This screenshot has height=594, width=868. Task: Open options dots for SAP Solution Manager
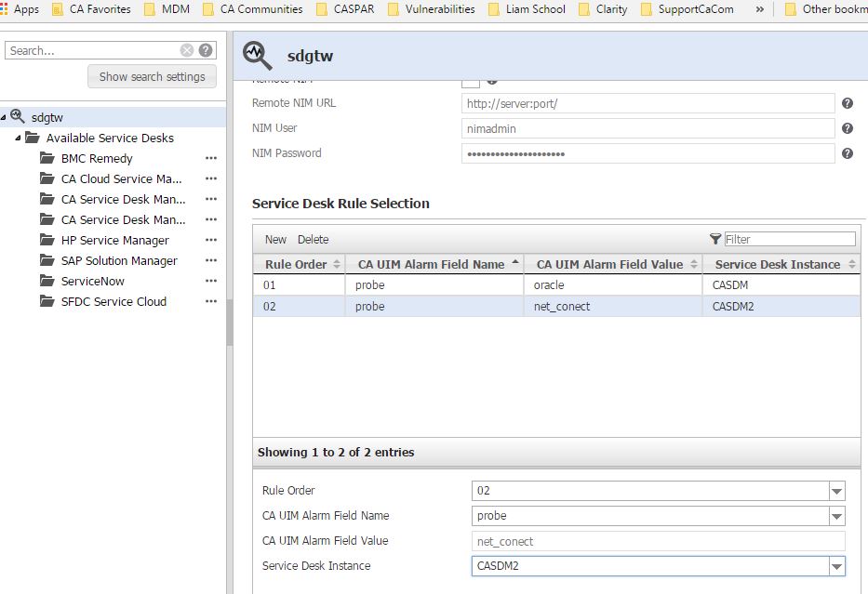click(211, 260)
